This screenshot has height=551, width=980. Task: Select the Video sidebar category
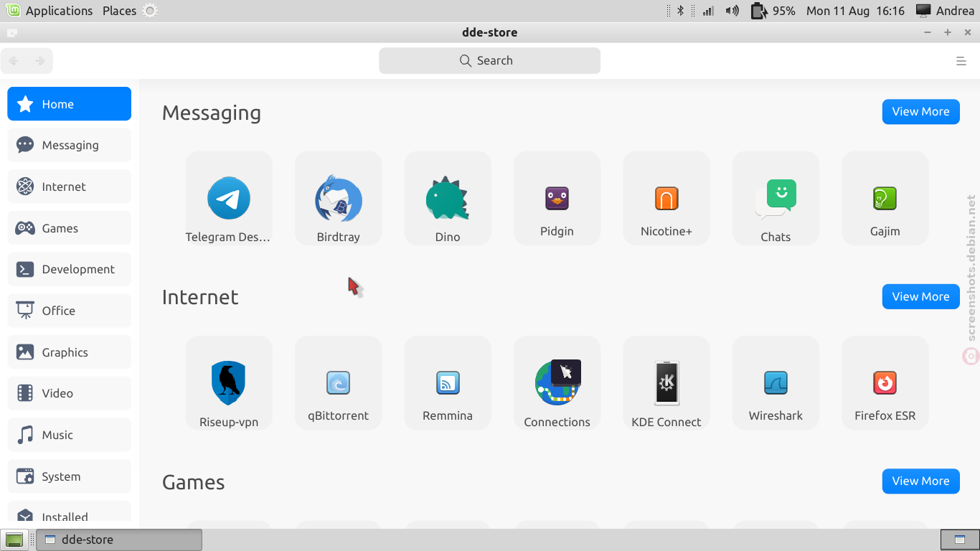70,393
